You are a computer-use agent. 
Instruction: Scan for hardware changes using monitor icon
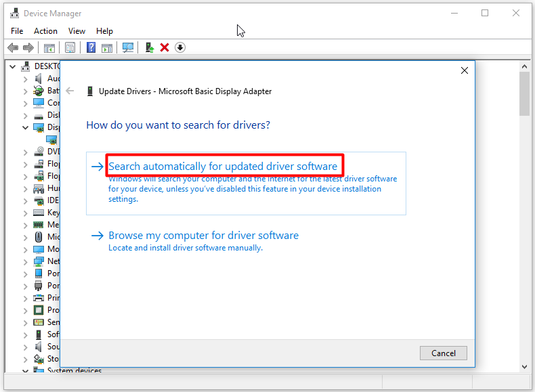[128, 47]
